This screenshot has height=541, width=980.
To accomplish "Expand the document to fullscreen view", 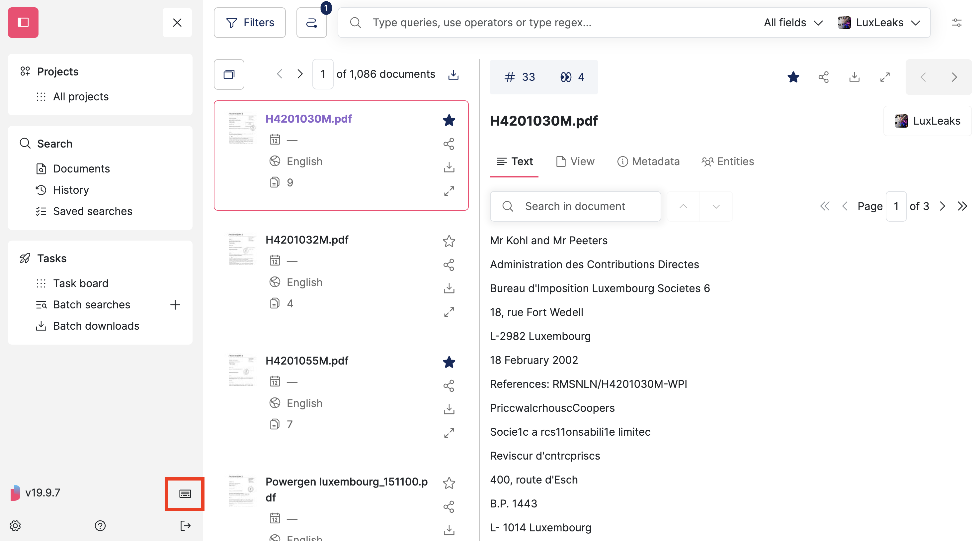I will pyautogui.click(x=885, y=77).
